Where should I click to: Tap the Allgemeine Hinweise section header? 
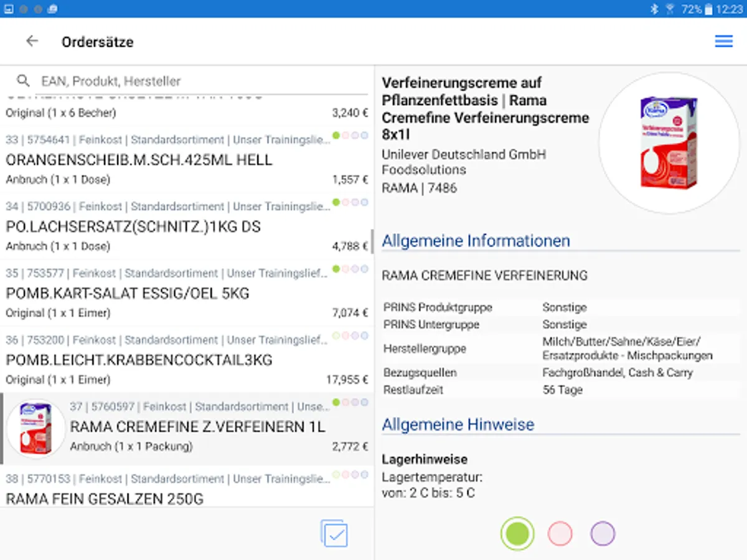click(458, 425)
